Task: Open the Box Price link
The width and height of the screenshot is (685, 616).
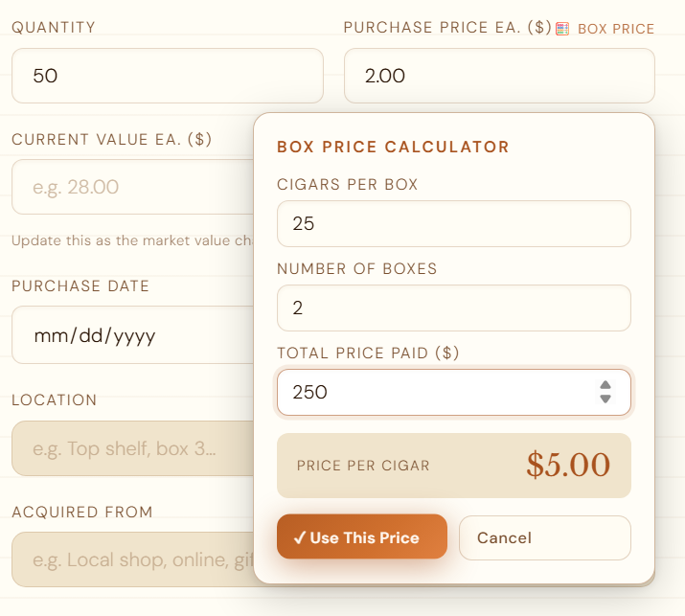Action: click(x=615, y=29)
